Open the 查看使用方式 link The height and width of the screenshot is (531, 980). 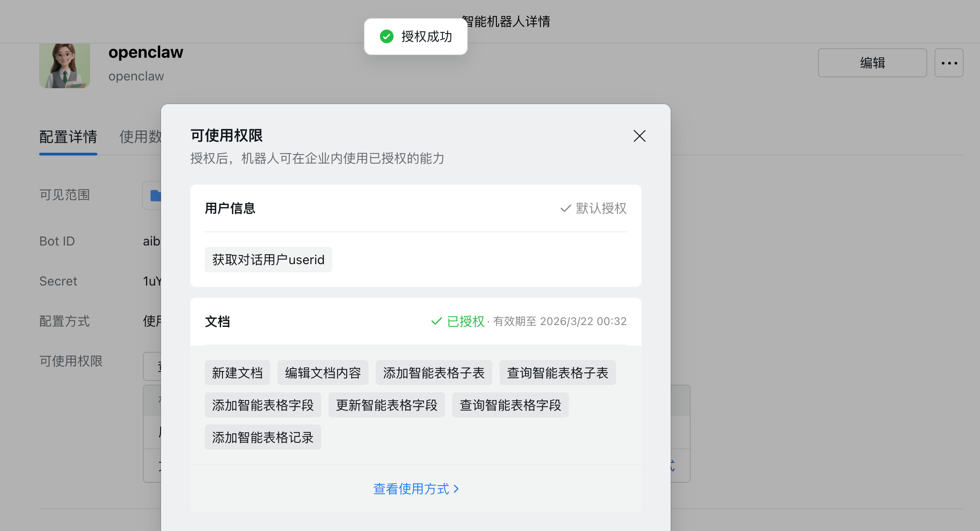pyautogui.click(x=411, y=489)
